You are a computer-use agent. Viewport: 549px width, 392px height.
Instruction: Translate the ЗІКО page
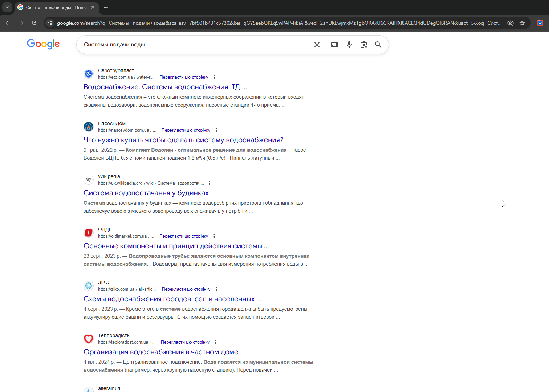click(x=186, y=289)
